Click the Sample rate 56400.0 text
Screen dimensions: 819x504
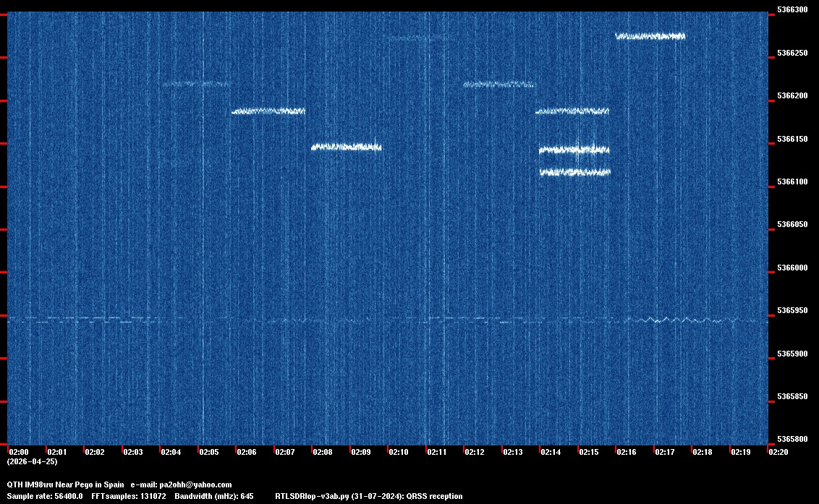(x=45, y=496)
